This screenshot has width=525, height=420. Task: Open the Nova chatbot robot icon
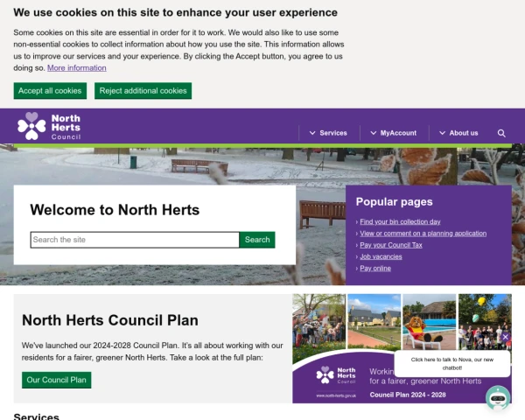(x=498, y=398)
